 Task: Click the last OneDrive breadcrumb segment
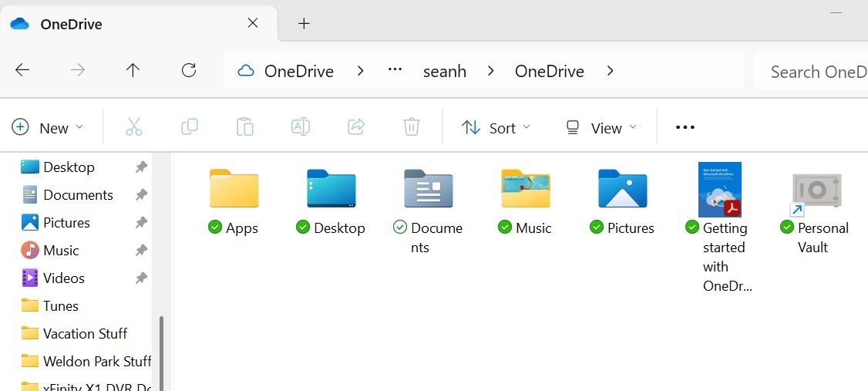click(x=549, y=71)
